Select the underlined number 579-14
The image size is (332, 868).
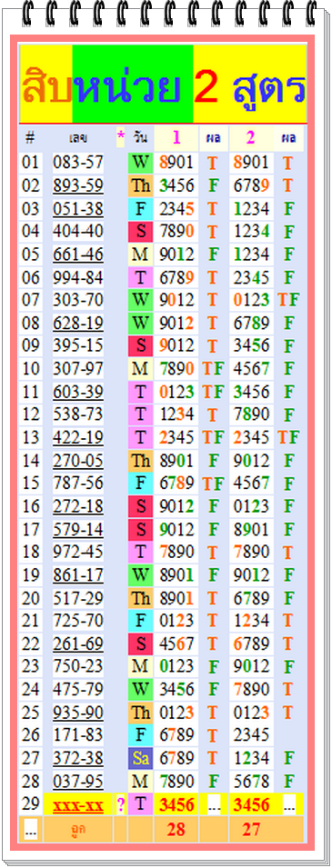pos(78,530)
